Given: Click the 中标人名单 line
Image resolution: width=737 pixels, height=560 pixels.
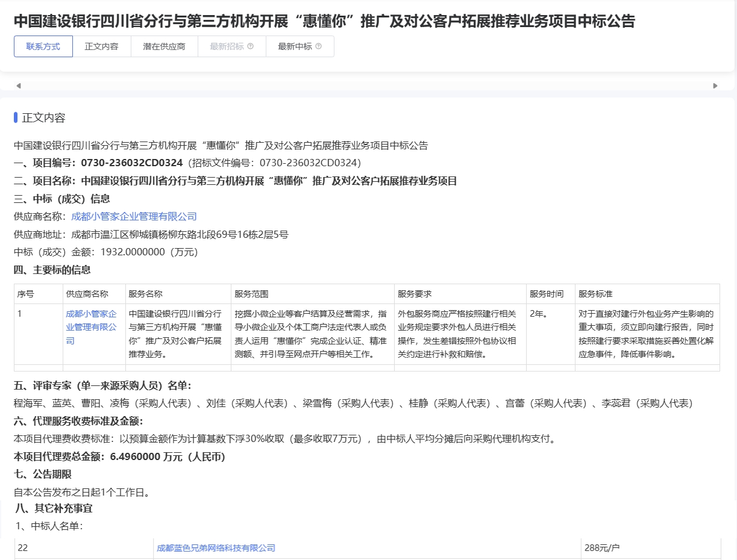Looking at the screenshot, I should tap(49, 526).
